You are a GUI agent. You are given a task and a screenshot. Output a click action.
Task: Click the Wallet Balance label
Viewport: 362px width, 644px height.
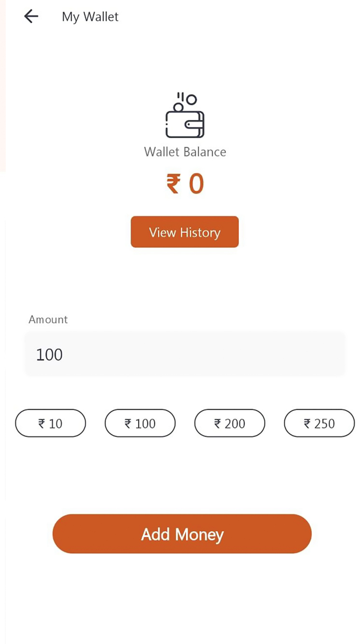point(185,152)
